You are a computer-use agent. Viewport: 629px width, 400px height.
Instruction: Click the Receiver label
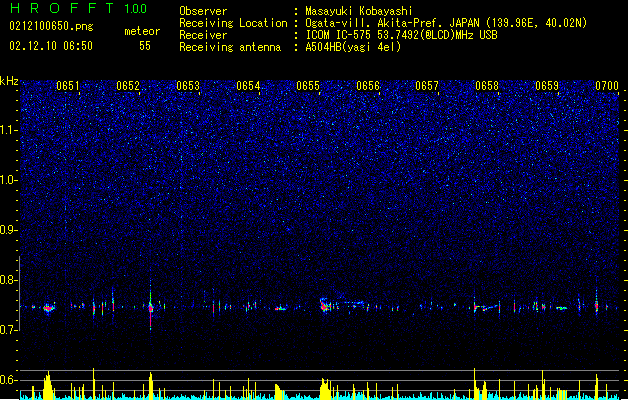pyautogui.click(x=203, y=35)
